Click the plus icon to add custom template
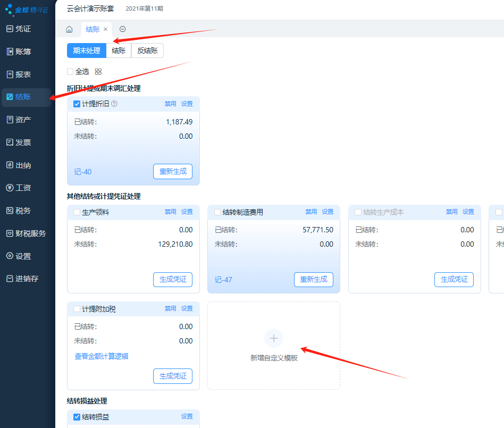504x428 pixels. click(x=273, y=338)
